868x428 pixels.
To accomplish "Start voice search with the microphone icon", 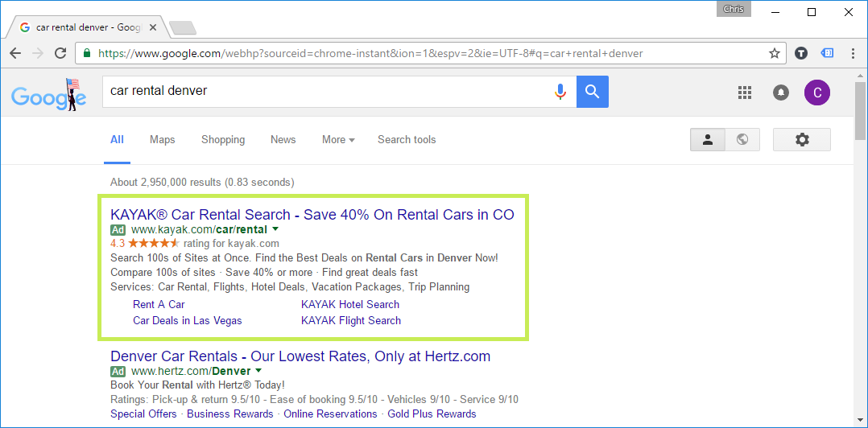I will click(x=560, y=91).
